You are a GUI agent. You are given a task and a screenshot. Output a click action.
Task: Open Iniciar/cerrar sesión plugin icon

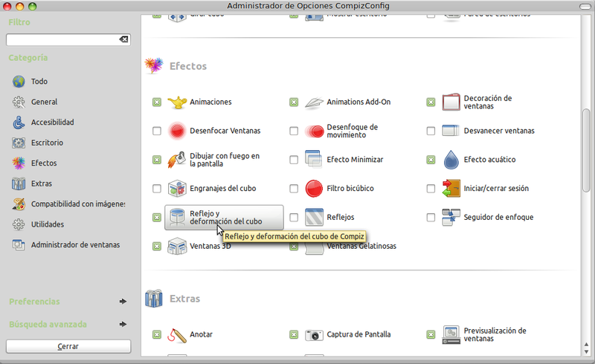pyautogui.click(x=452, y=189)
